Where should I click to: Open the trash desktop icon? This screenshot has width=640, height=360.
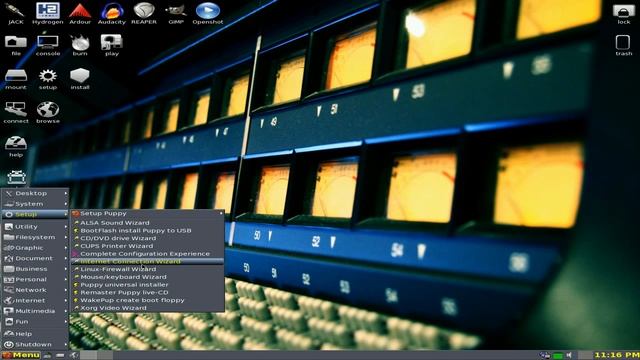(623, 45)
